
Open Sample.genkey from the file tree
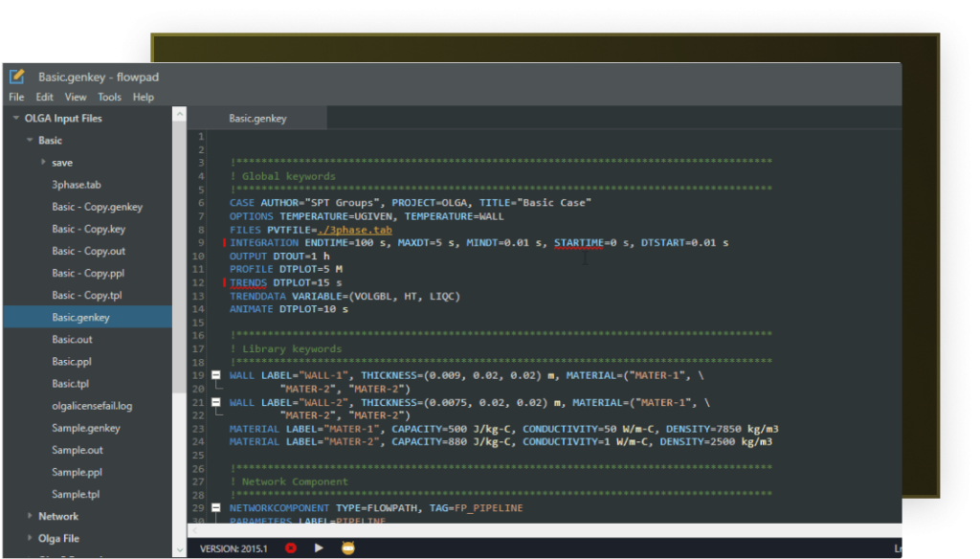click(x=86, y=428)
